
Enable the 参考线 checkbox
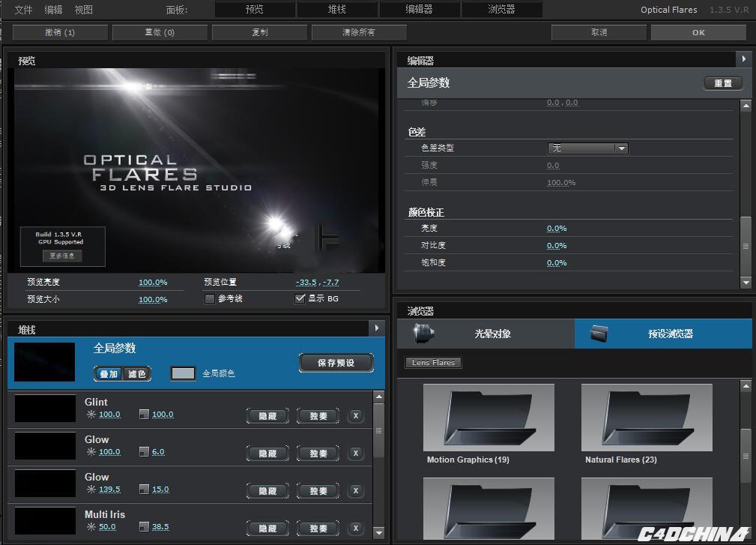coord(209,298)
